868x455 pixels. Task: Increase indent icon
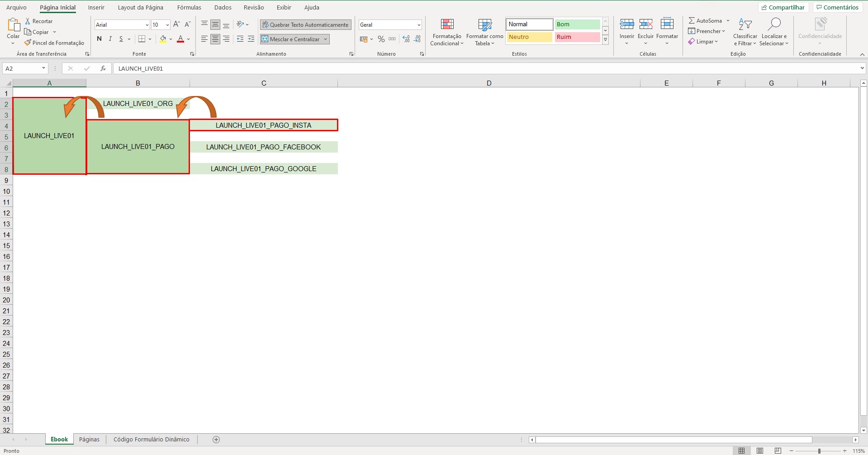[251, 39]
